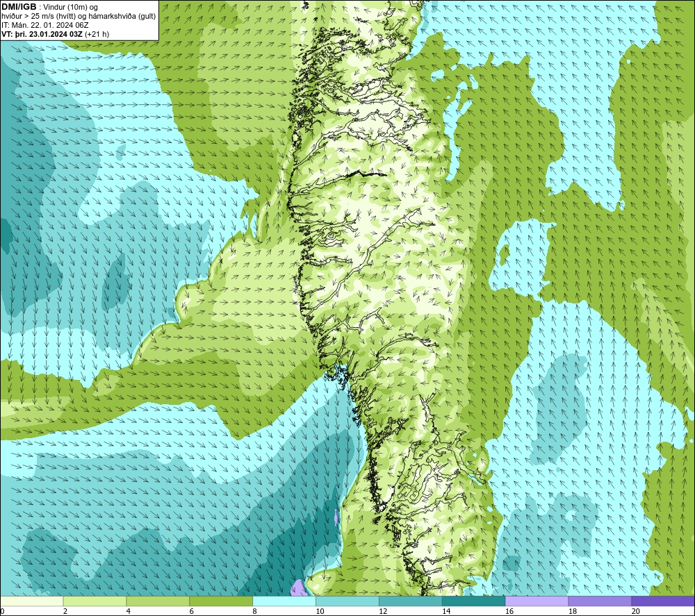695x616 pixels.
Task: Click the 14–16 m/s dark teal swatch
Action: click(474, 601)
